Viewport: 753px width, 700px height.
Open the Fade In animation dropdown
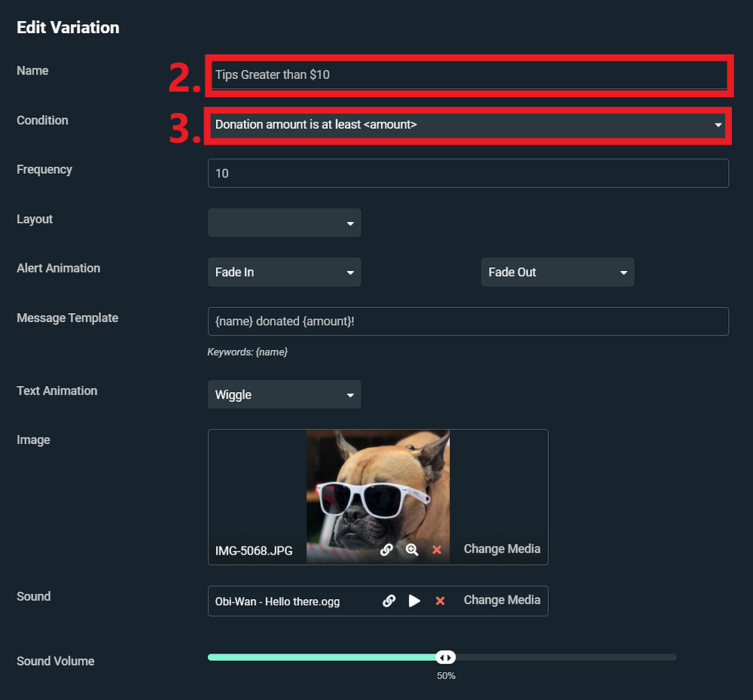coord(285,272)
